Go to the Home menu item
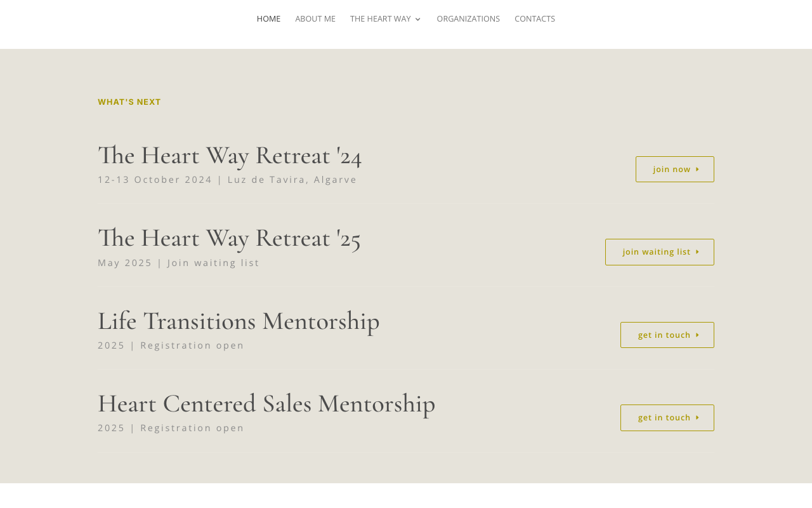Viewport: 812px width, 508px height. coord(268,19)
